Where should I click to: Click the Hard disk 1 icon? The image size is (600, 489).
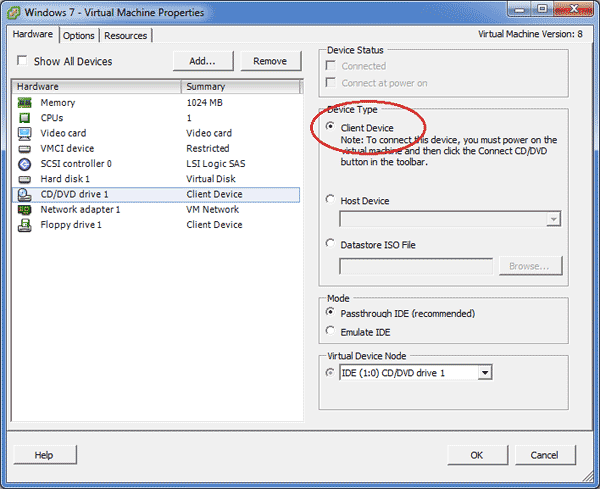click(25, 179)
